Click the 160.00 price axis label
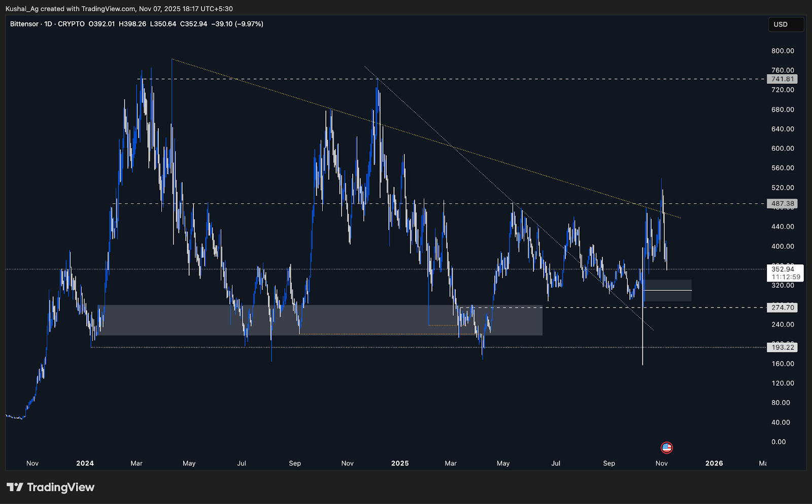The image size is (812, 504). (783, 363)
